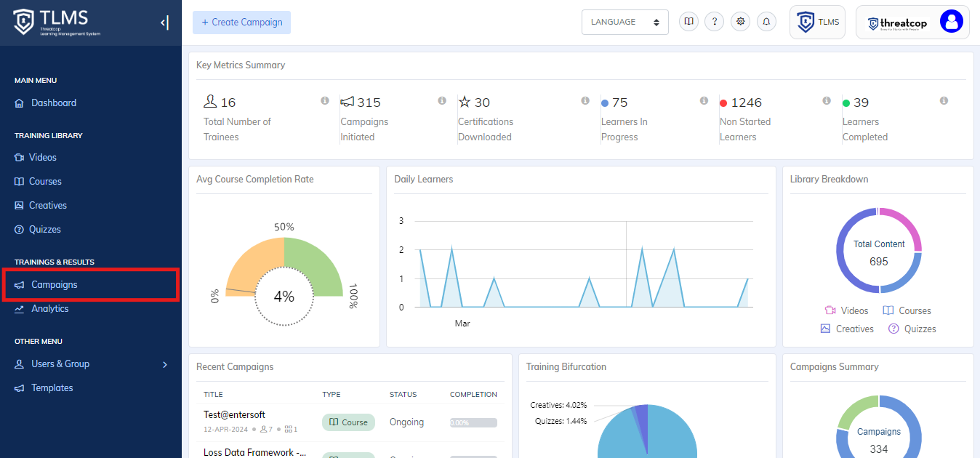Click the Total Content 695 donut chart
This screenshot has width=980, height=458.
879,251
